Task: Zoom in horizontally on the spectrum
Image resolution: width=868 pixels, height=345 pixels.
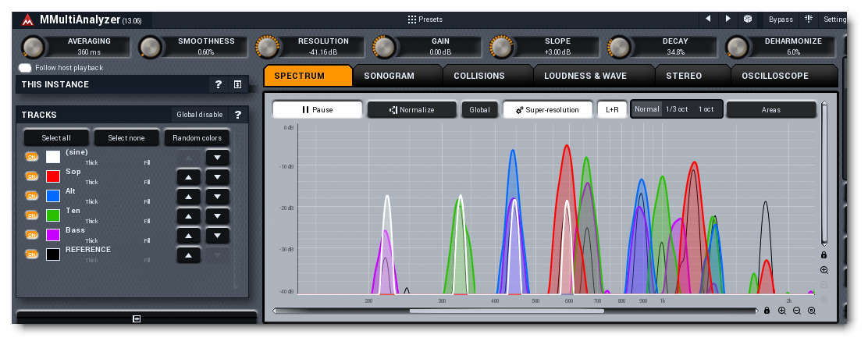Action: [x=782, y=311]
